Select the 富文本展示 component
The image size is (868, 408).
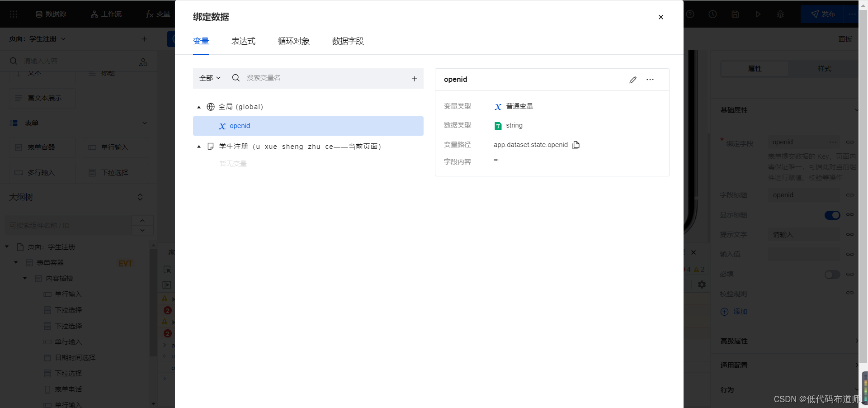click(42, 98)
